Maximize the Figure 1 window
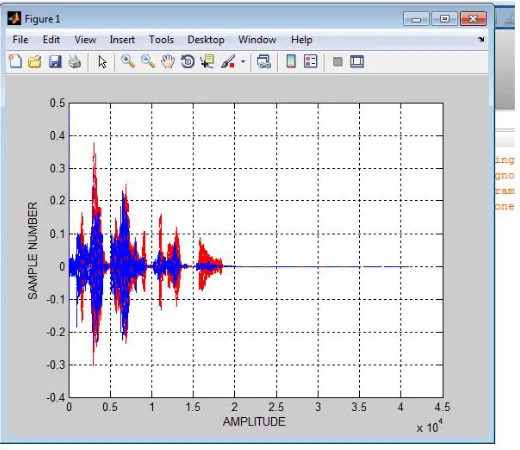The height and width of the screenshot is (450, 520). [445, 19]
